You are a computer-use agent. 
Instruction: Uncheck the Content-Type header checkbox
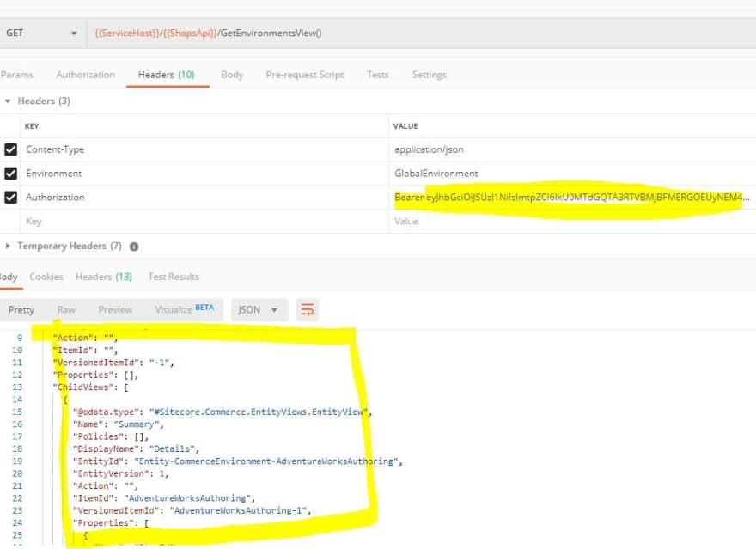click(10, 149)
